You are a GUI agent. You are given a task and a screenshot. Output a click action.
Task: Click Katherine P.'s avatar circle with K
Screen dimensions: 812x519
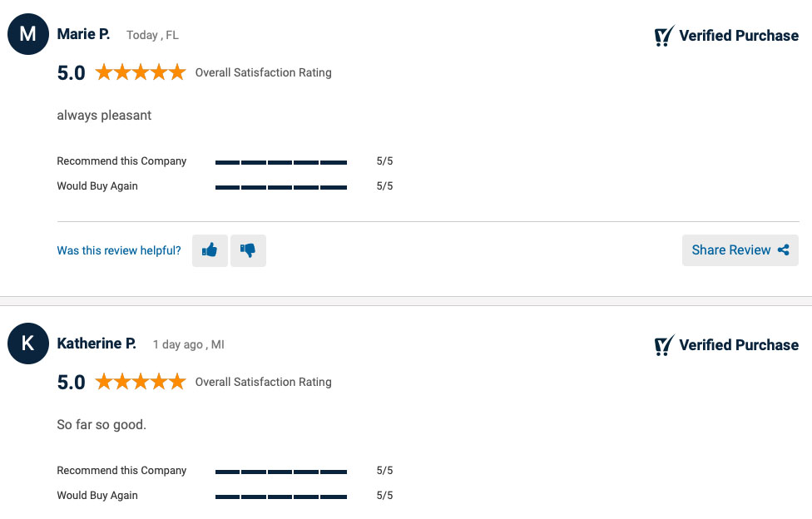(28, 344)
